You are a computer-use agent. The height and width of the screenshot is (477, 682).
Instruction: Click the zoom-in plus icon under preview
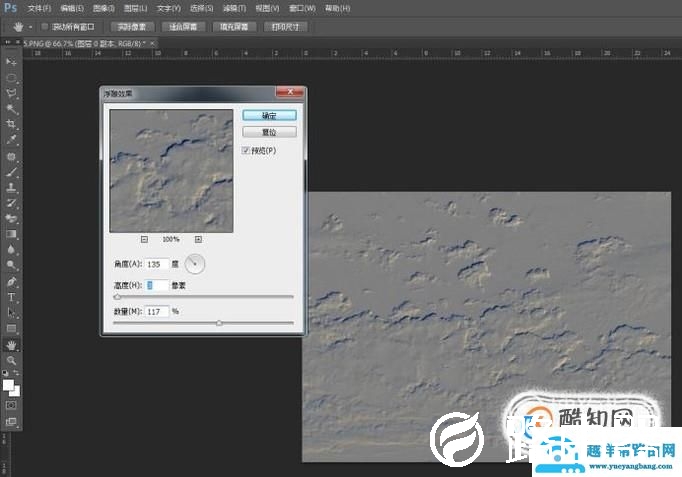tap(198, 239)
